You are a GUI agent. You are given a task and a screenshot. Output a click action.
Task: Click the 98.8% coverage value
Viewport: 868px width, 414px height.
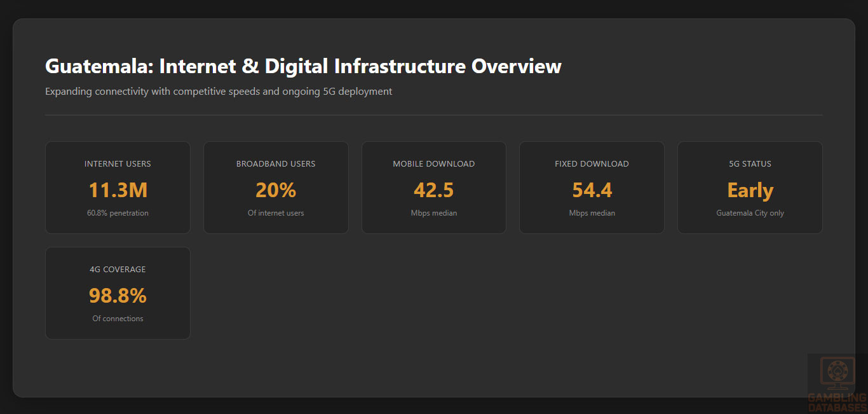click(118, 296)
